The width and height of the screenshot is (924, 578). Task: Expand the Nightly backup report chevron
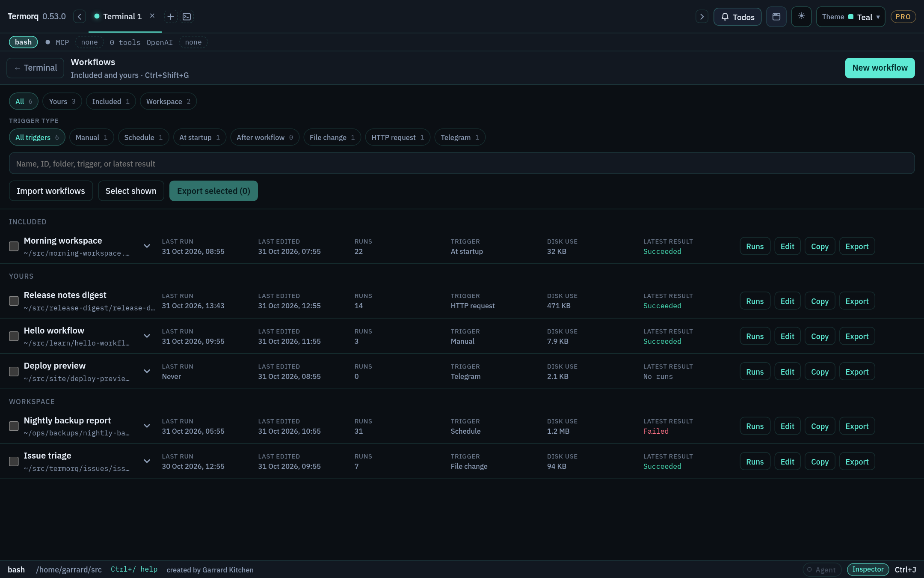click(x=147, y=426)
